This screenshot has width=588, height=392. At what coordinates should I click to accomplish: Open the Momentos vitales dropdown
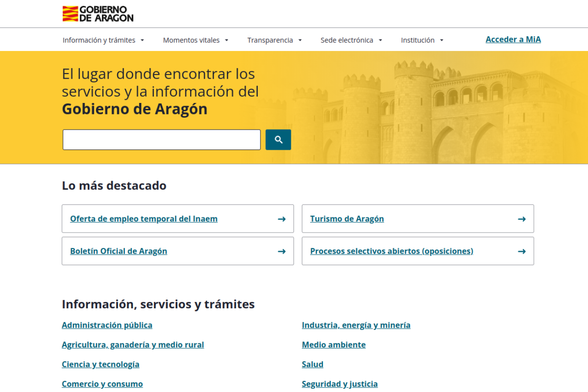coord(196,40)
